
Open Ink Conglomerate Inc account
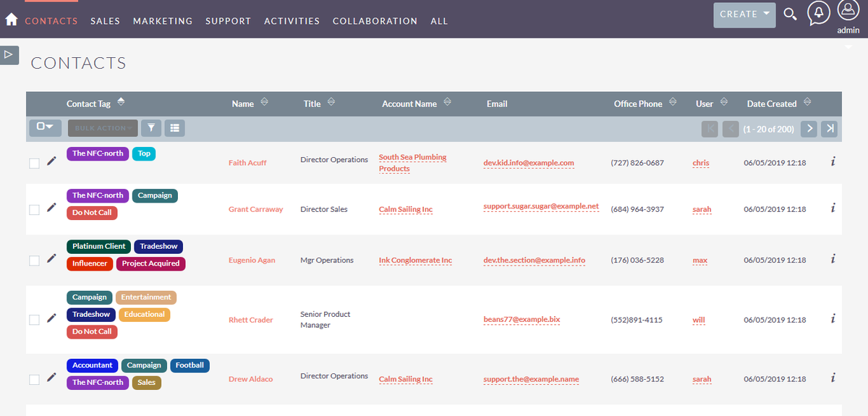pyautogui.click(x=415, y=260)
